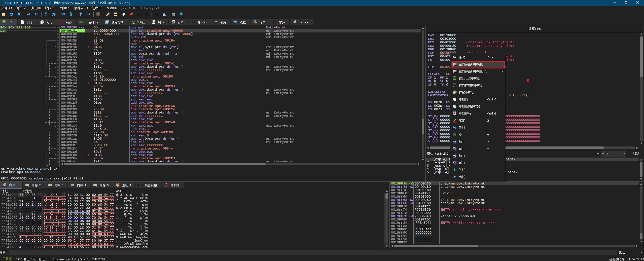The height and width of the screenshot is (261, 644).
Task: Click the stop (blue square) toolbar icon
Action: point(19,14)
